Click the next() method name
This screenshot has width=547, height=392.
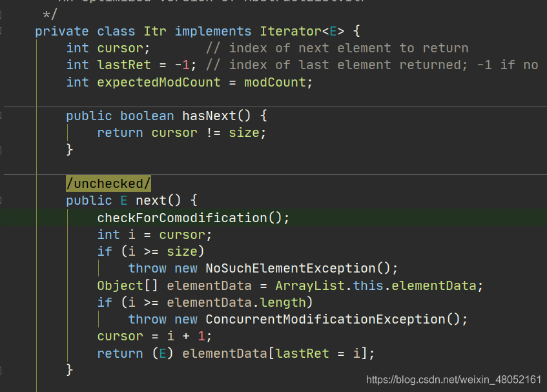(158, 201)
